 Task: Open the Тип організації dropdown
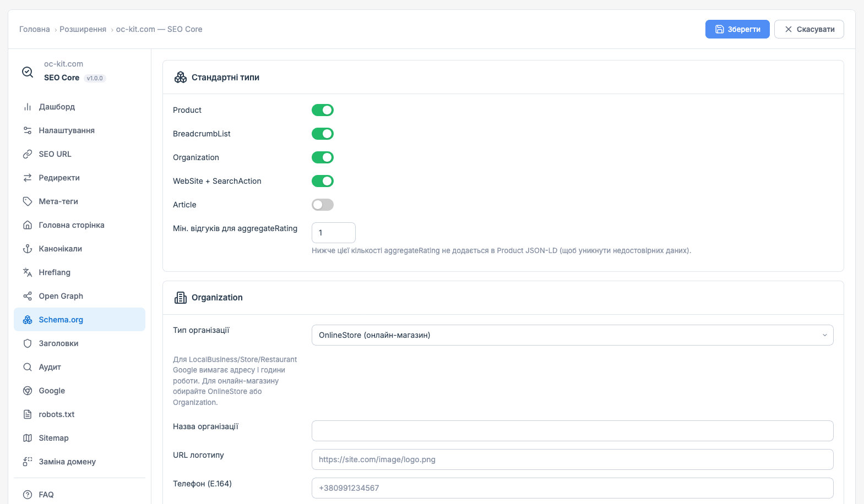(572, 335)
